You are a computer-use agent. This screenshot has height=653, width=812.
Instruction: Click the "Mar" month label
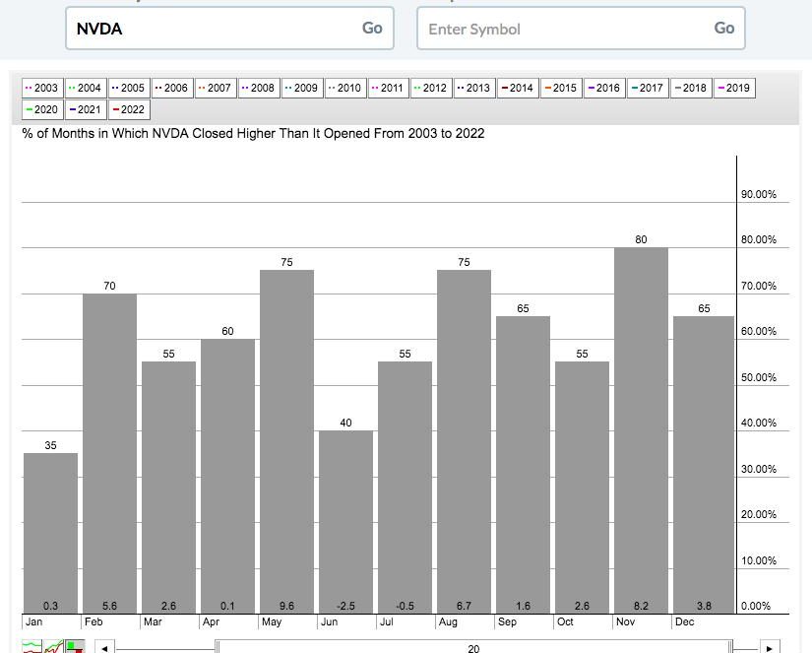pos(153,621)
